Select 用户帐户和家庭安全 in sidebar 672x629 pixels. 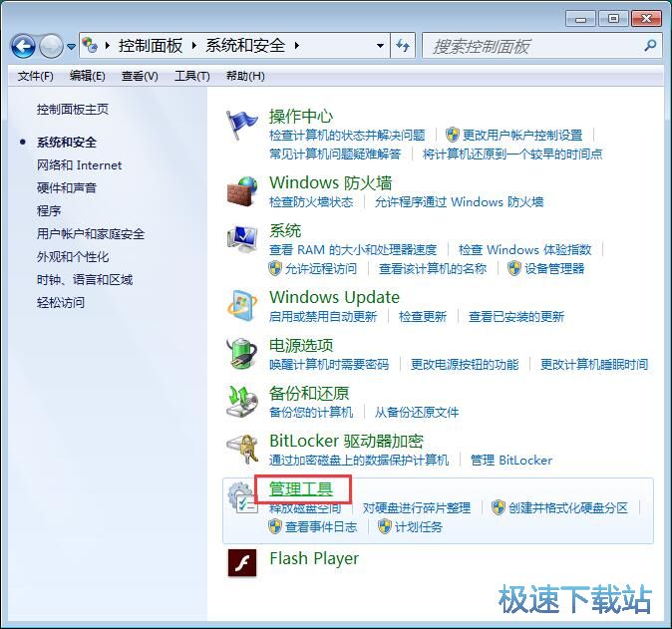91,233
